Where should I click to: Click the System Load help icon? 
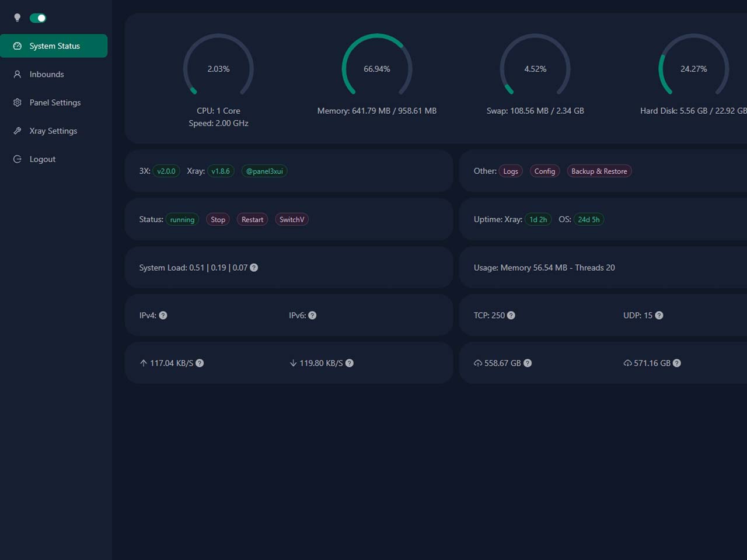tap(254, 268)
